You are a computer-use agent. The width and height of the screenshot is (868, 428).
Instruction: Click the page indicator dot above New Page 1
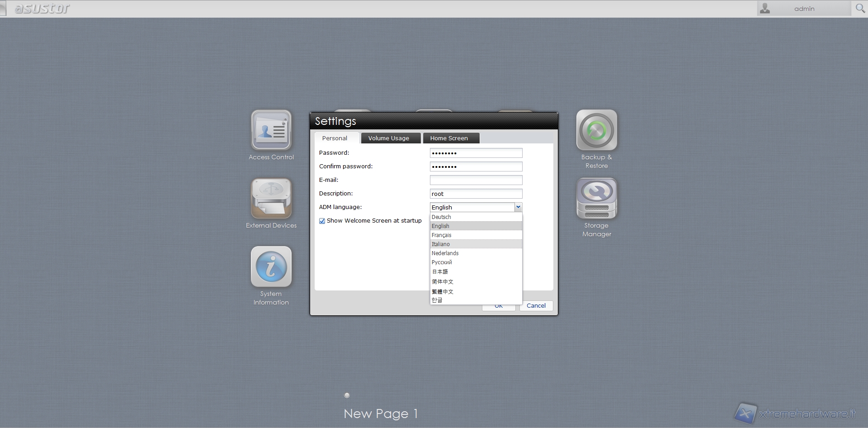coord(347,395)
